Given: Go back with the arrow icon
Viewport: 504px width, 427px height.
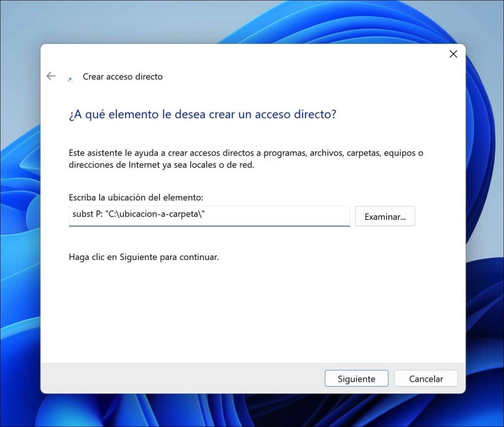Looking at the screenshot, I should point(51,76).
